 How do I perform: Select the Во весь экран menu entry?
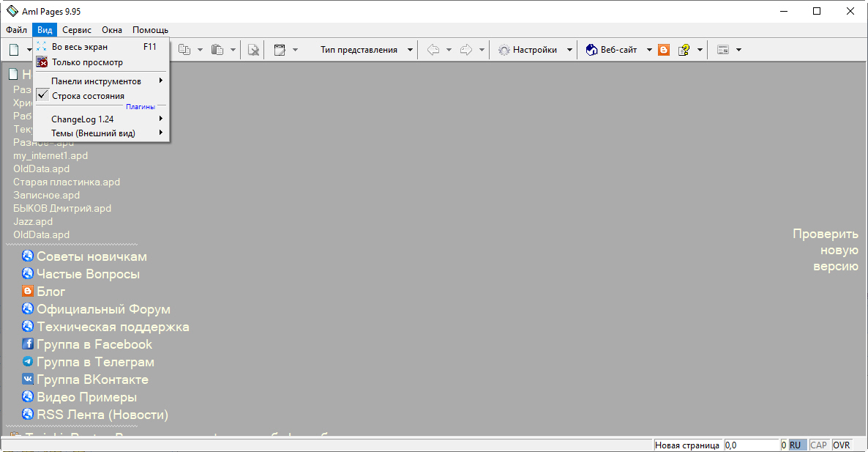[101, 47]
